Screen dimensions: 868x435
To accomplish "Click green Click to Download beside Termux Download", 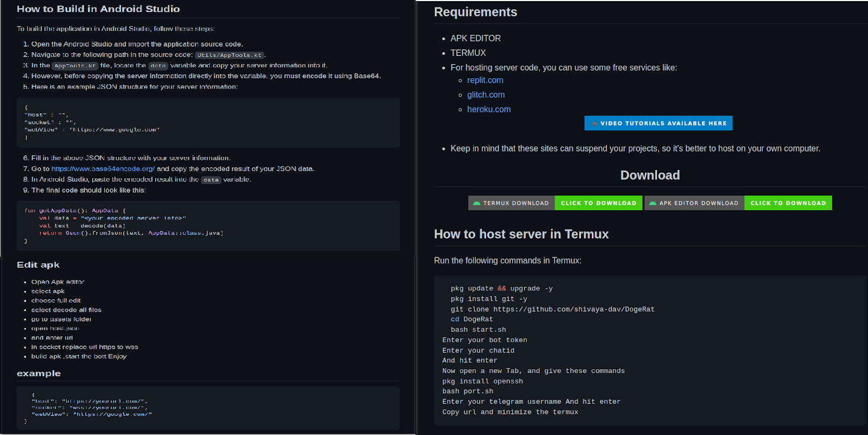I will point(598,203).
